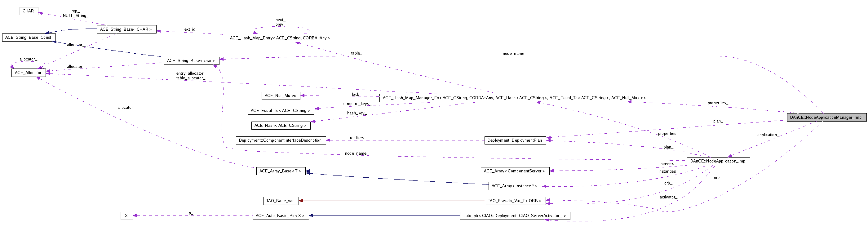
Task: Click the grey X template parameter box
Action: click(x=127, y=215)
